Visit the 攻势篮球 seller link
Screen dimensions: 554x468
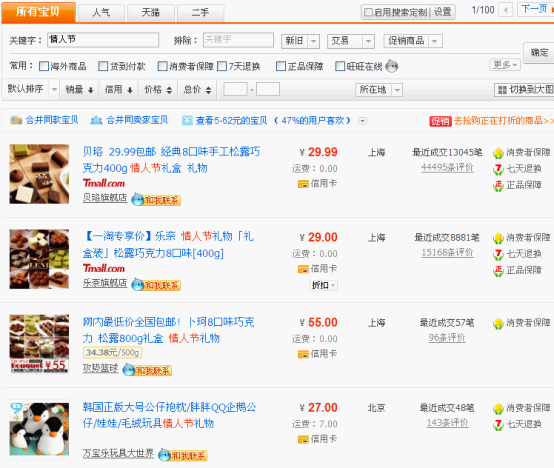100,368
